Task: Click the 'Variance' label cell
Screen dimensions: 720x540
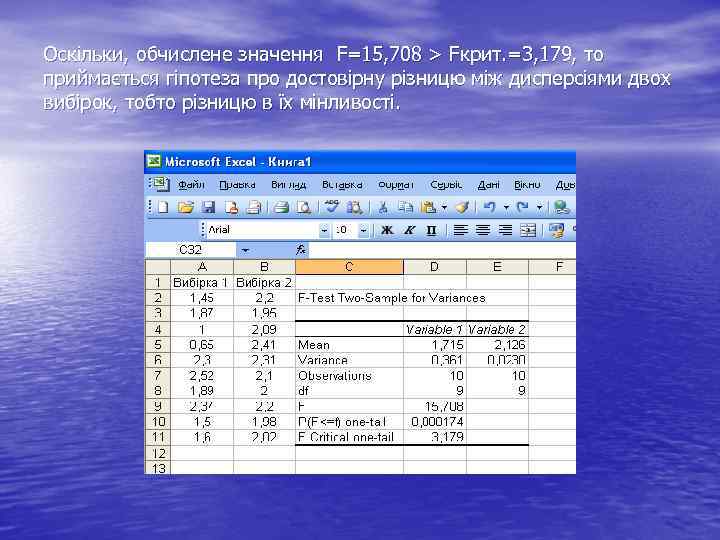Action: click(x=349, y=360)
